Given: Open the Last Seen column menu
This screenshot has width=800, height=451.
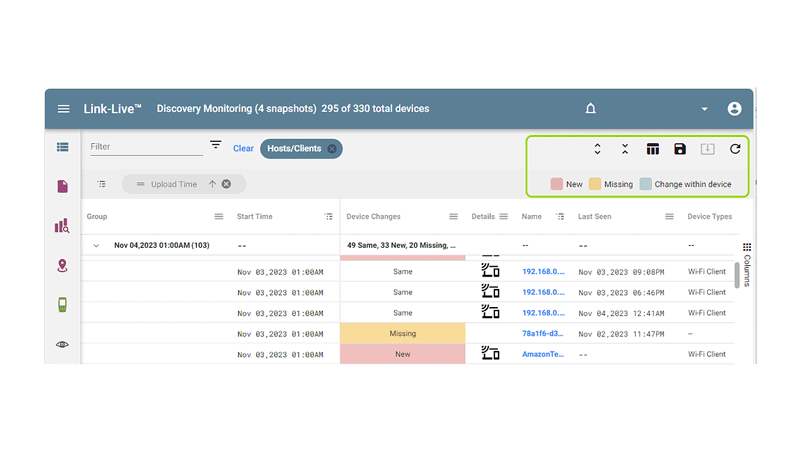Looking at the screenshot, I should pos(669,216).
